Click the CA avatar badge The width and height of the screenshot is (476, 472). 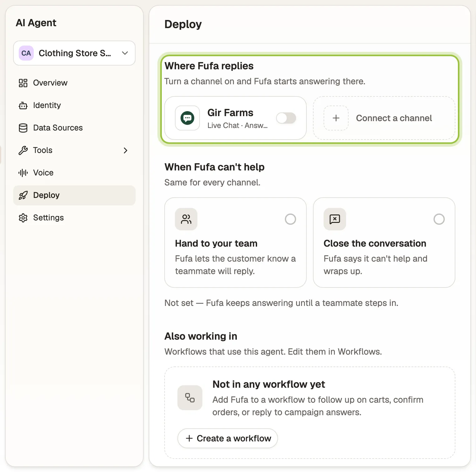click(26, 53)
